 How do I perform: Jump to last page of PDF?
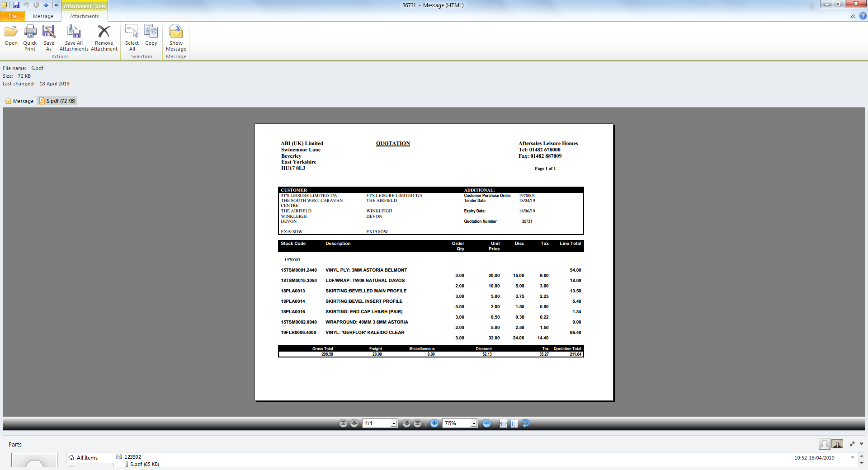(x=418, y=423)
